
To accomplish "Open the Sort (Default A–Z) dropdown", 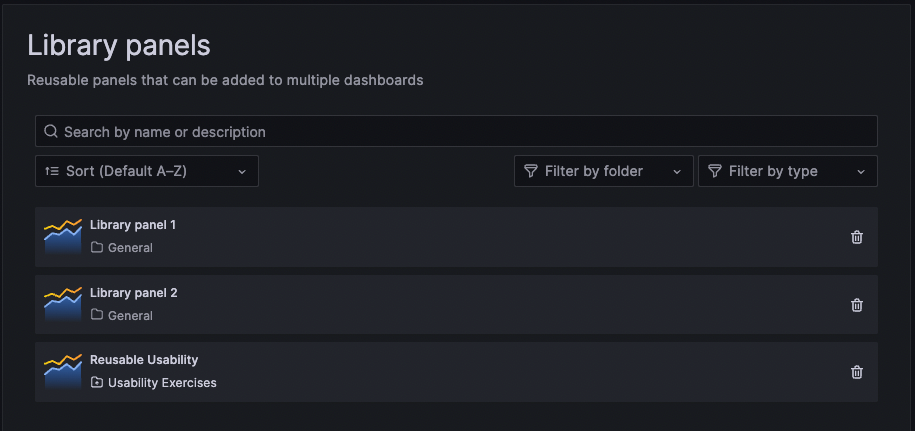I will coord(147,171).
